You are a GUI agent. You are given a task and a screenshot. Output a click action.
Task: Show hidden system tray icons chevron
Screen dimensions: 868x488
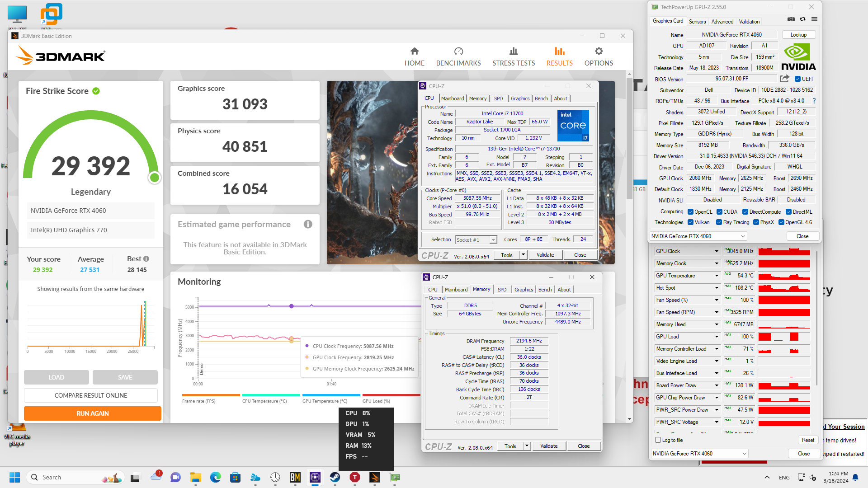tap(767, 477)
